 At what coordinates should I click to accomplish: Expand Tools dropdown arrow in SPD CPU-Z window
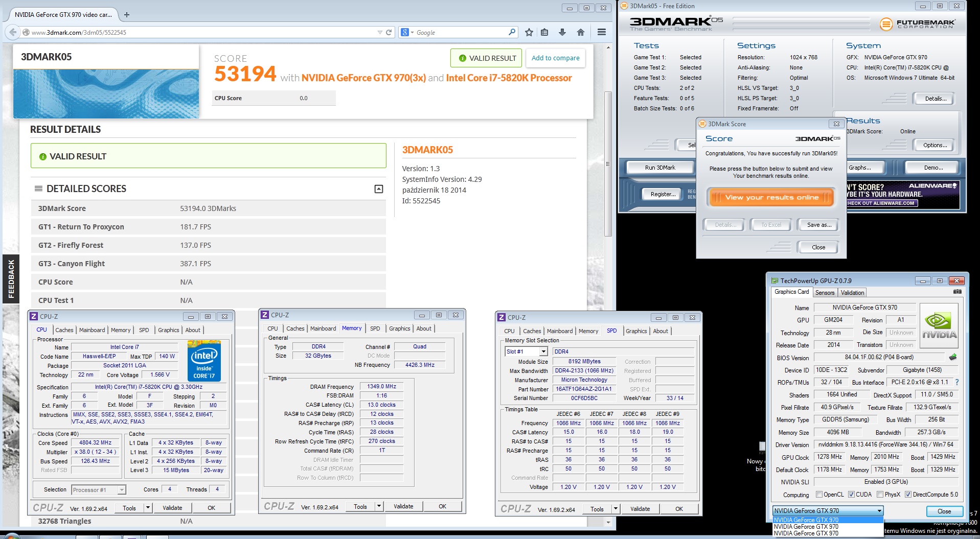tap(616, 509)
